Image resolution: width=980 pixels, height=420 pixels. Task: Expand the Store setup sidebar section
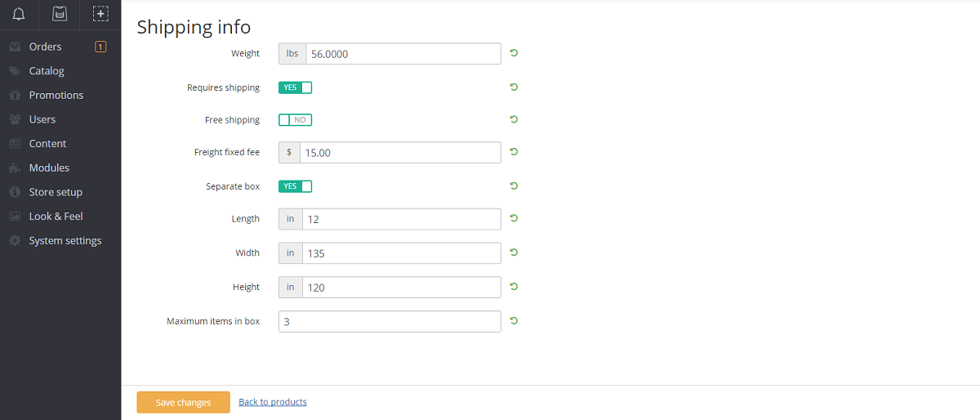56,192
